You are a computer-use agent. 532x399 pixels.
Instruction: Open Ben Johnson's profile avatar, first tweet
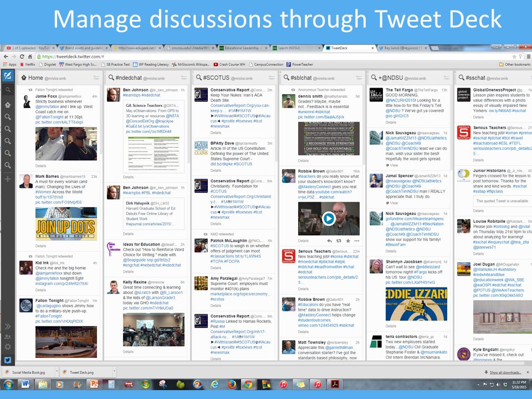pyautogui.click(x=113, y=95)
